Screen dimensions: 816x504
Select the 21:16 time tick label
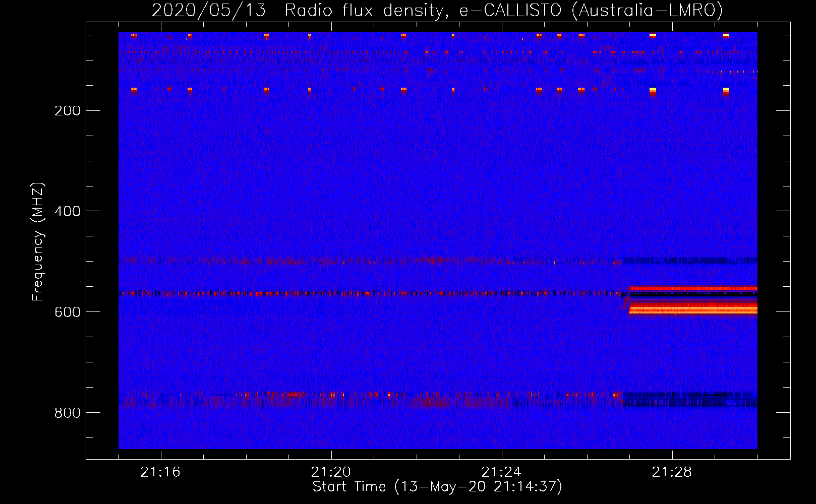160,472
